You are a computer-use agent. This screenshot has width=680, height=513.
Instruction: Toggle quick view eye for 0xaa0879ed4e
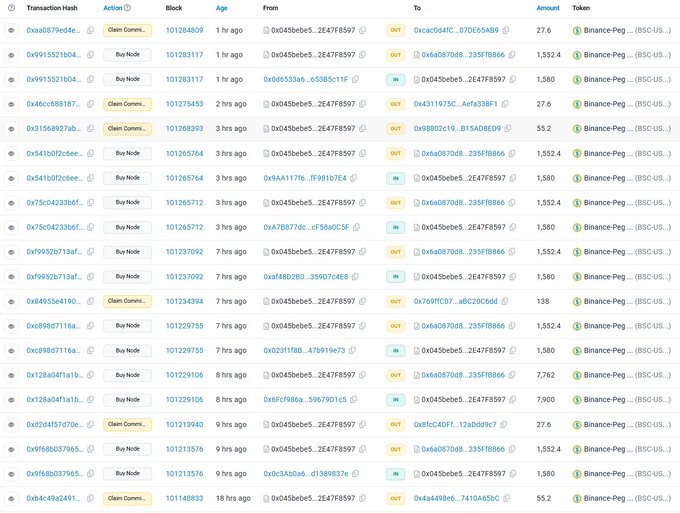11,30
